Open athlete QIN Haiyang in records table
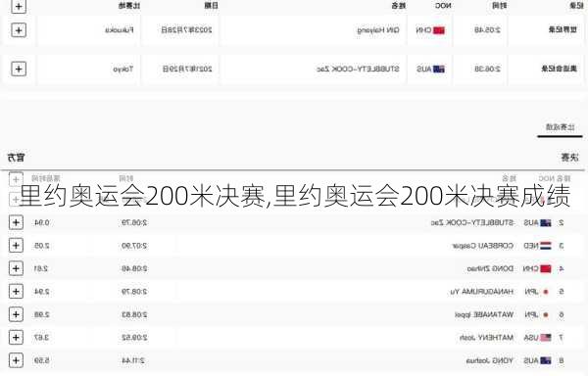This screenshot has height=376, width=588. [x=378, y=30]
